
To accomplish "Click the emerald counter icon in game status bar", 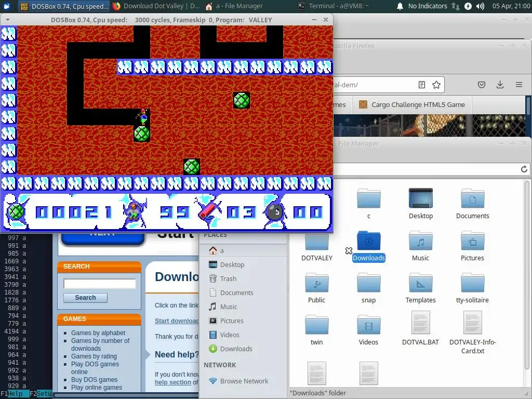I will pos(16,212).
